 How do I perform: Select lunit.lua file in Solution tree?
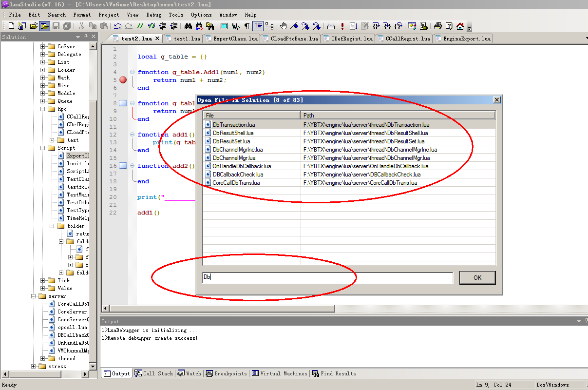(78, 164)
